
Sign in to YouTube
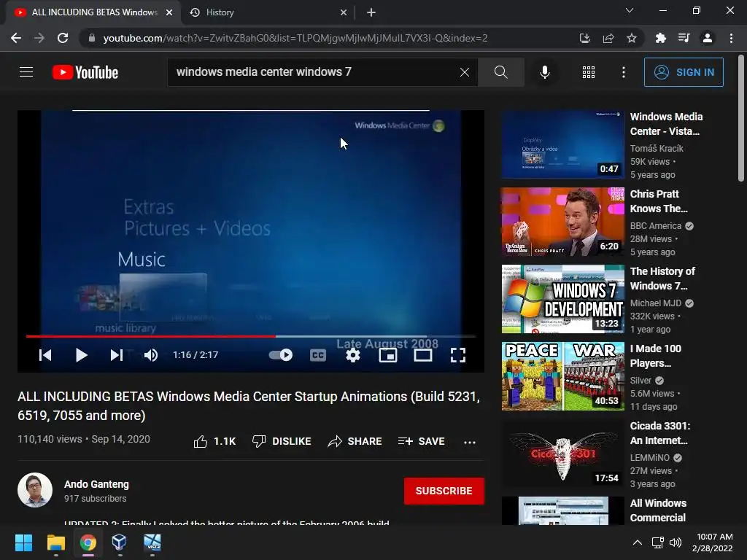684,72
